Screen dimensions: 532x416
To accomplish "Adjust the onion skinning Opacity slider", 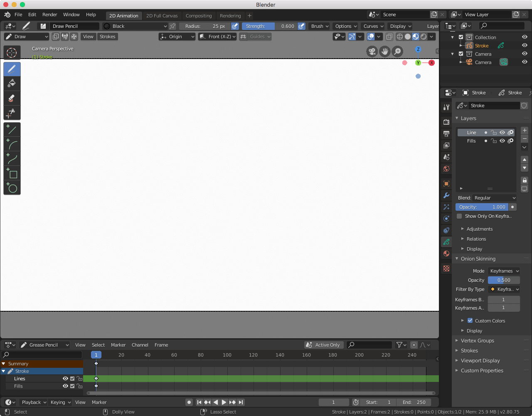I will click(504, 280).
